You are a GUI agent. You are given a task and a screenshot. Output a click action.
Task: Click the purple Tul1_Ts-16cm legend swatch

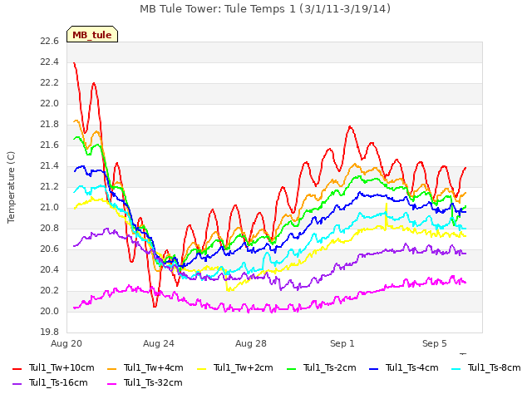17,383
